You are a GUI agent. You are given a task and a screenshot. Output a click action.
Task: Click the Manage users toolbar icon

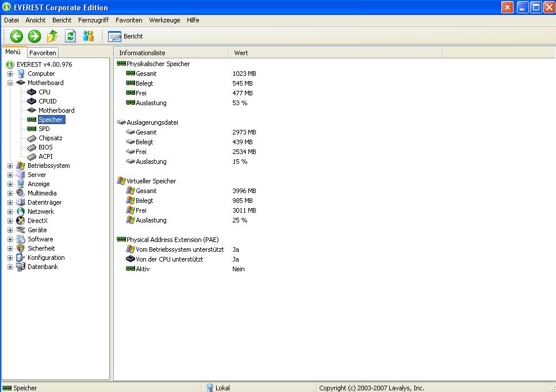89,36
